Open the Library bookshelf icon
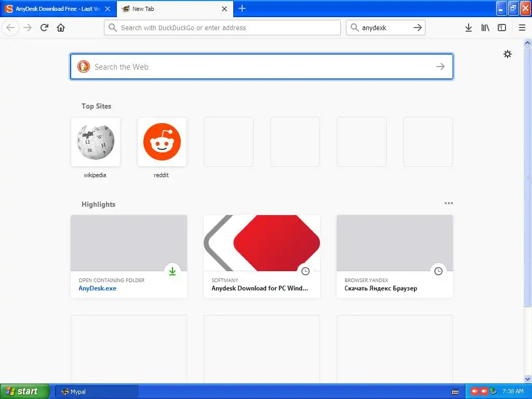This screenshot has width=532, height=399. coord(485,28)
